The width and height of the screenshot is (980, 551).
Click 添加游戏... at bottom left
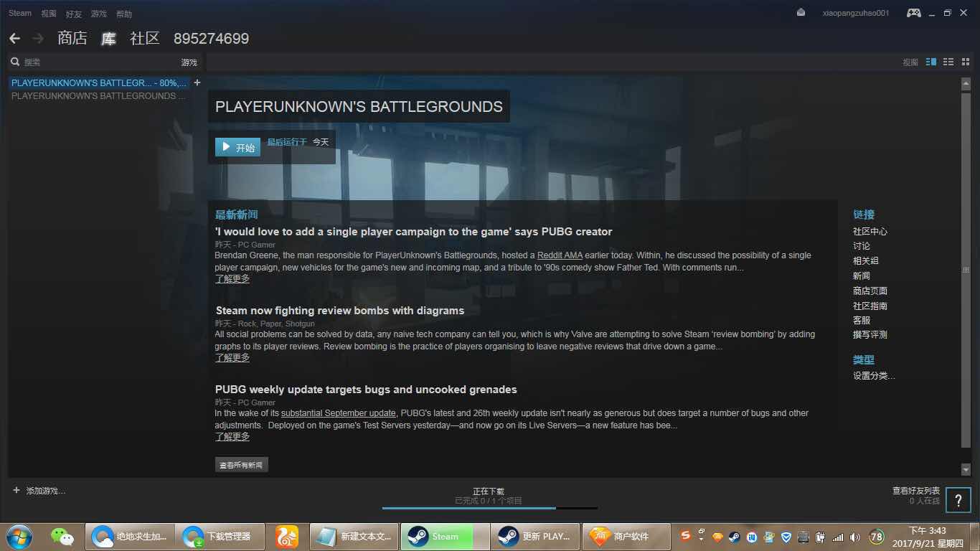(39, 491)
